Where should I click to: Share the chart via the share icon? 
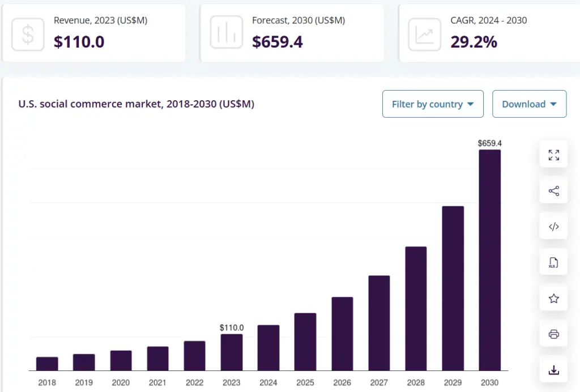click(x=553, y=190)
